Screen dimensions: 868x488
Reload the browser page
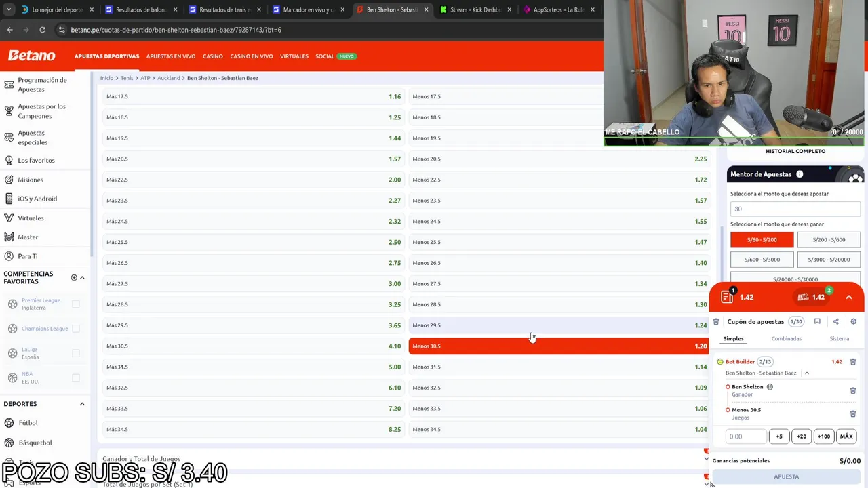coord(42,30)
